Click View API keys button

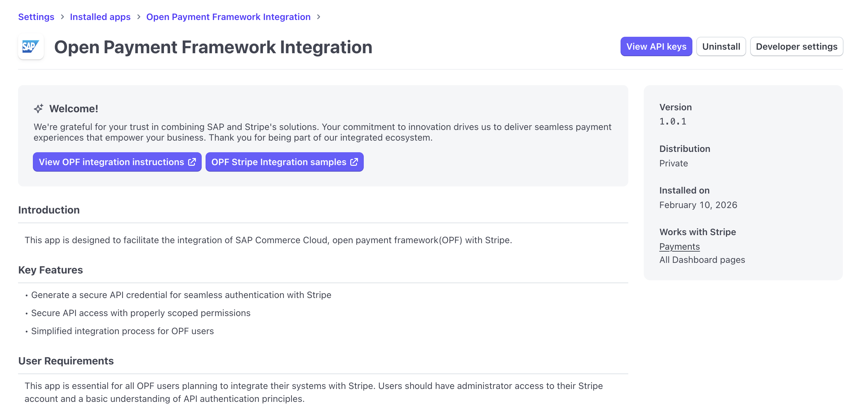pyautogui.click(x=656, y=46)
